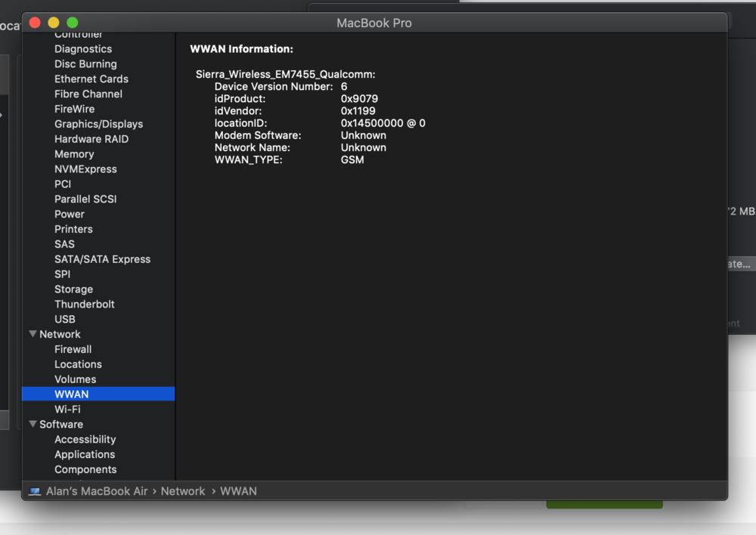The image size is (756, 535).
Task: Select Accessibility under Software
Action: [85, 440]
